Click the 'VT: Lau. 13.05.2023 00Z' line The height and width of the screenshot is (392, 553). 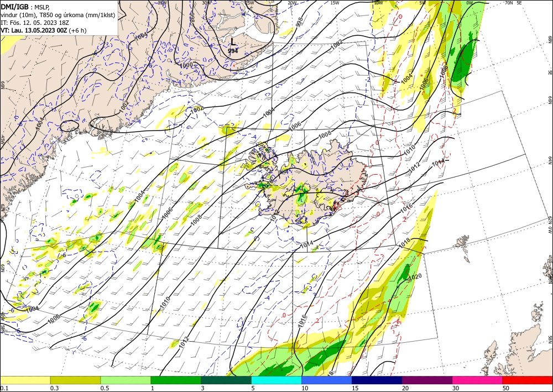point(34,30)
